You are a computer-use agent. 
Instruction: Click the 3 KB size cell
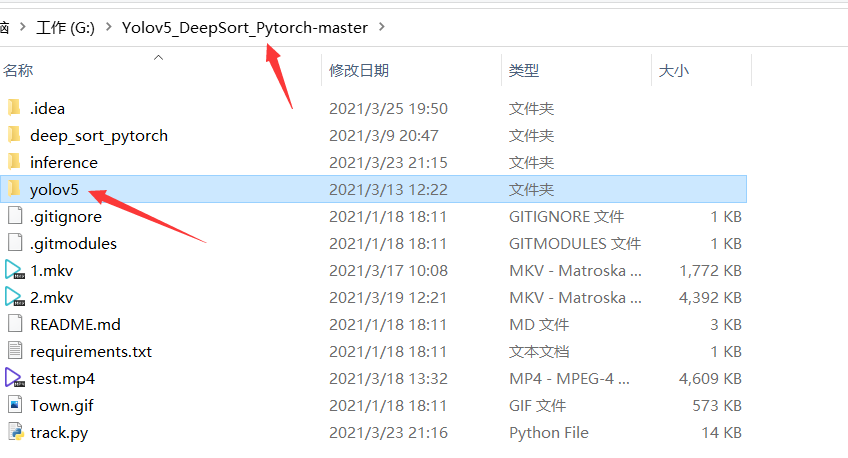click(x=726, y=325)
